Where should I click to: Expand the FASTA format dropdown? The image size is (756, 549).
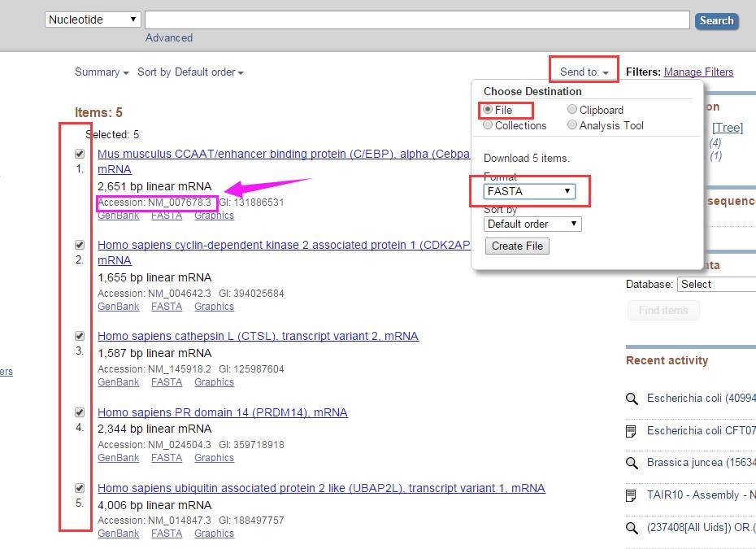(529, 192)
